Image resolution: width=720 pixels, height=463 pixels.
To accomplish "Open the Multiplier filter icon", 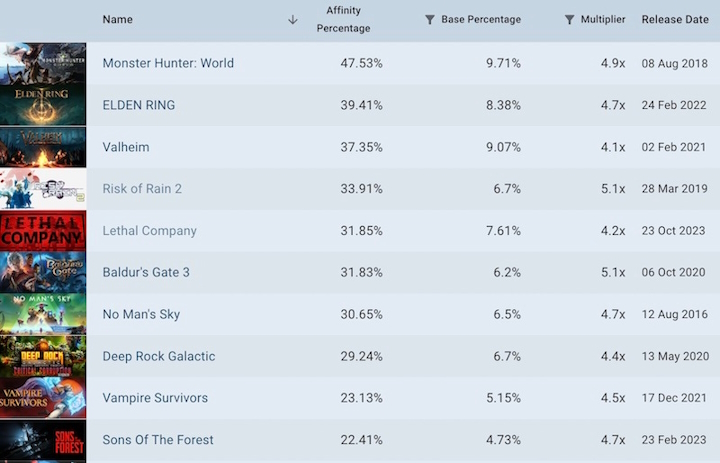I will pos(569,20).
